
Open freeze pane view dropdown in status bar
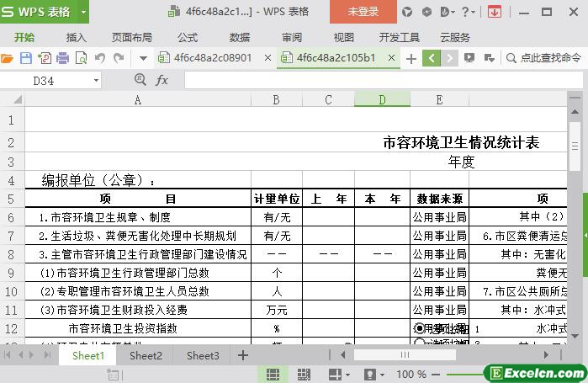tap(348, 375)
